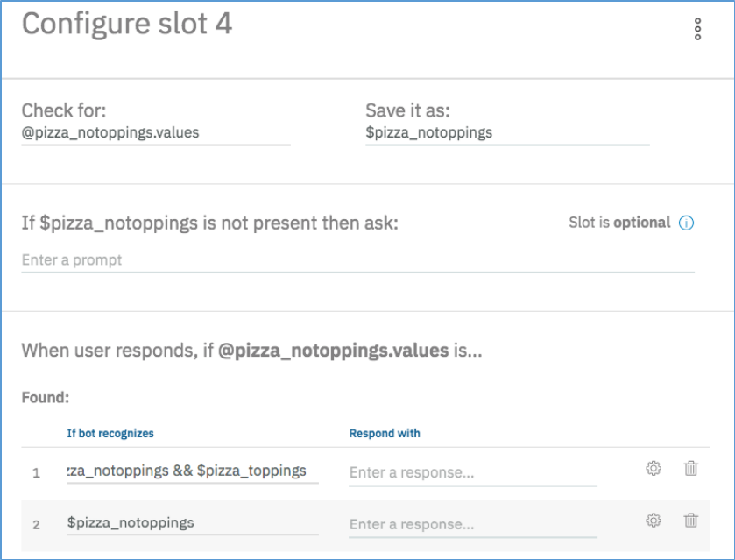This screenshot has height=560, width=735.
Task: Click the If bot recognizes column header
Action: point(110,433)
